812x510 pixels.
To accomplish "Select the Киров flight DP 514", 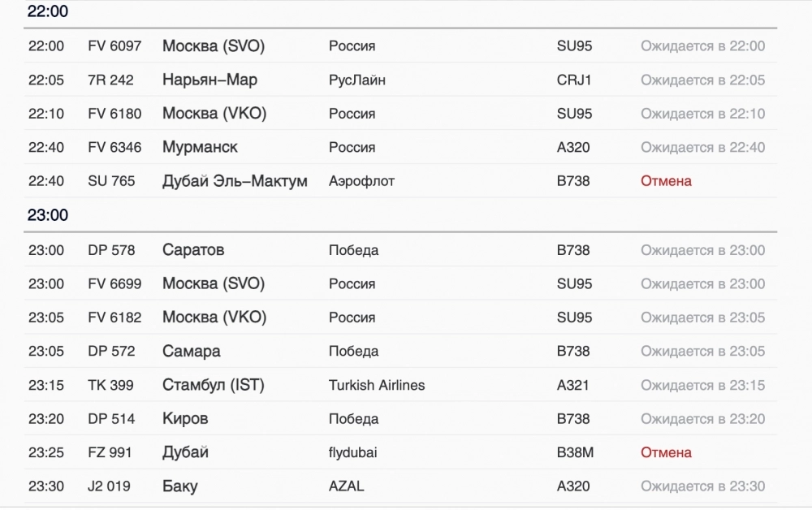I will (x=185, y=419).
